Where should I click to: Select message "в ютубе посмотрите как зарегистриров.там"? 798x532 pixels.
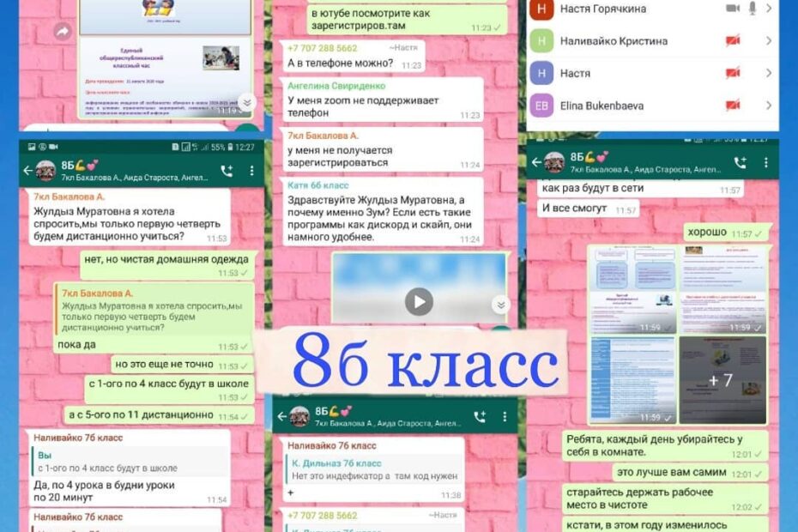407,20
